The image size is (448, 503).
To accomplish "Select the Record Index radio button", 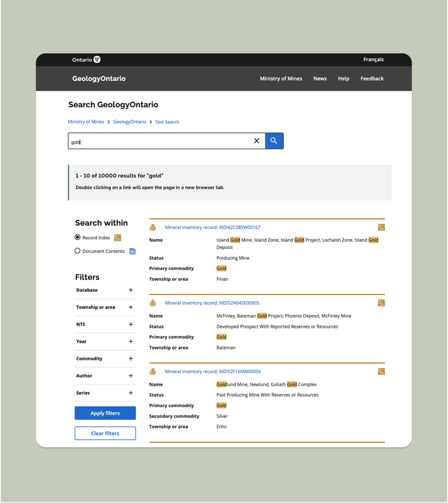I will pyautogui.click(x=77, y=237).
